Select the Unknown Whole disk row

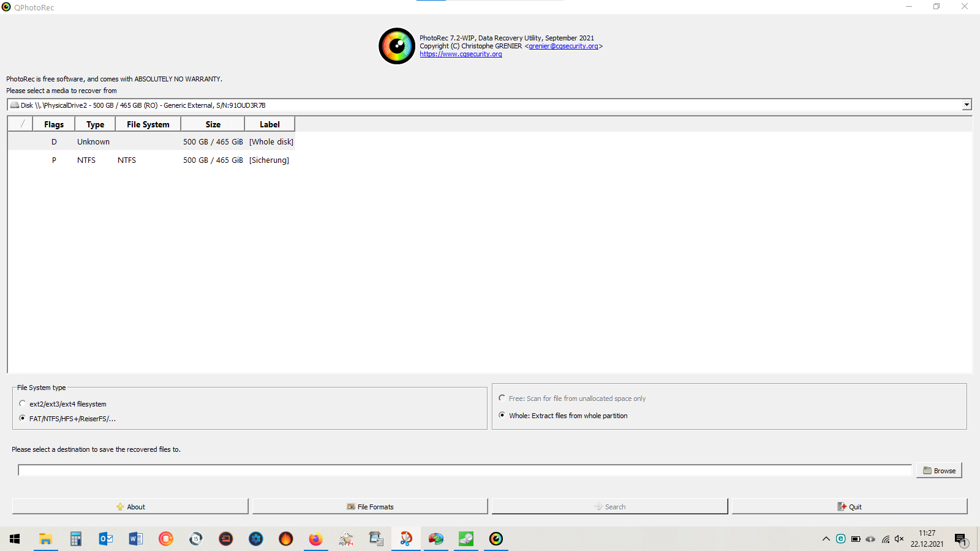(151, 141)
